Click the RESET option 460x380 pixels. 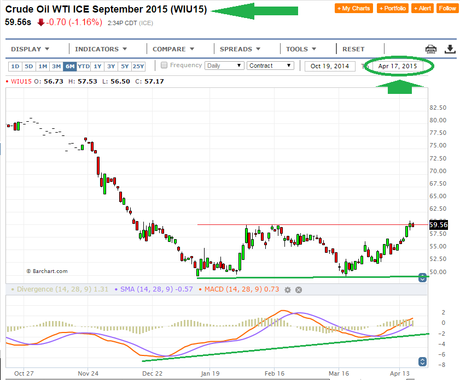click(x=353, y=49)
